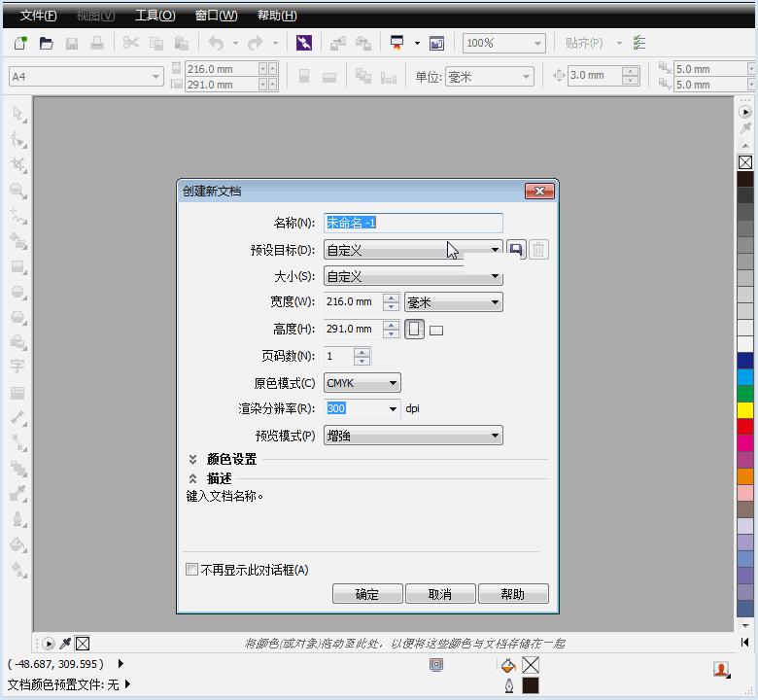Choose landscape page orientation button
This screenshot has width=758, height=700.
point(436,331)
